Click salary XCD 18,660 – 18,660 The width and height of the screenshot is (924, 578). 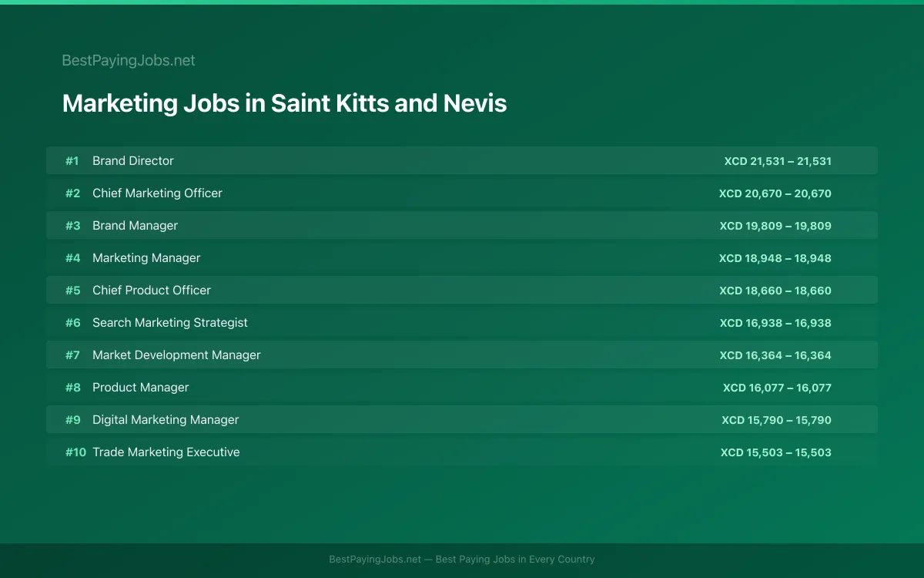(x=775, y=291)
